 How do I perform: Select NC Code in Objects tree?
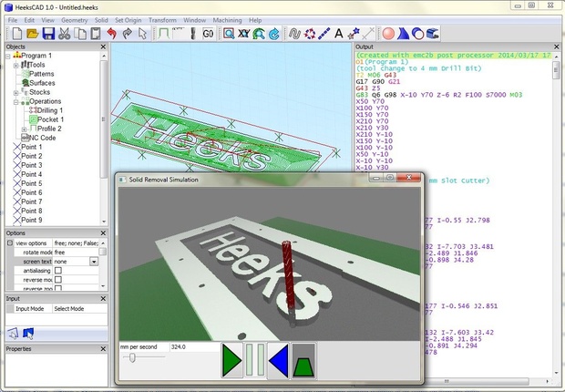[38, 138]
